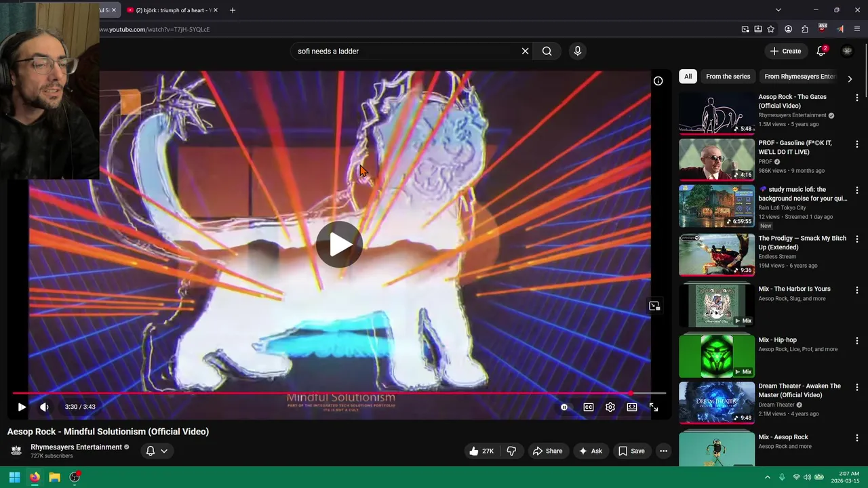Open options menu for Dream Theater video

click(857, 387)
